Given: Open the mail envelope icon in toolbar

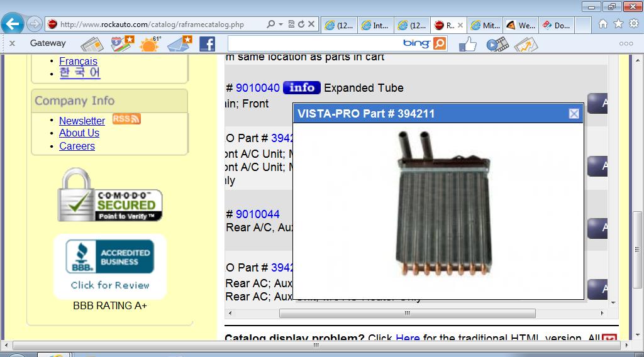Looking at the screenshot, I should click(x=179, y=43).
